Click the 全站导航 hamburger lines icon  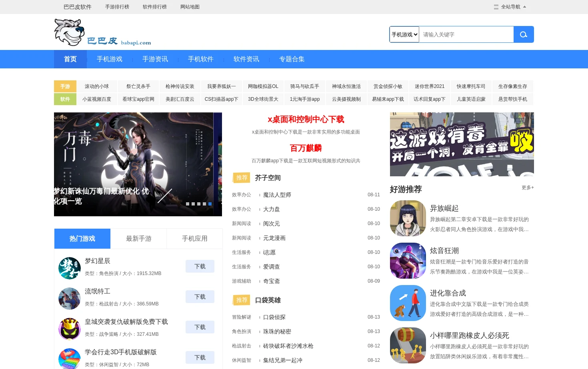click(x=496, y=7)
